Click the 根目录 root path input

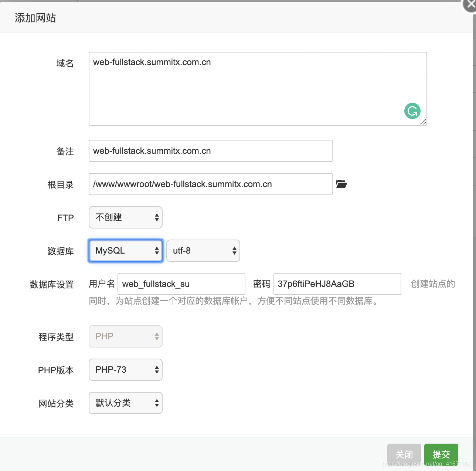coord(210,184)
